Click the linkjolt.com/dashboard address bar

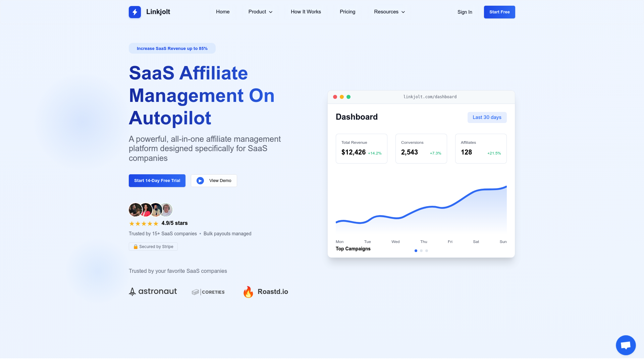coord(430,97)
